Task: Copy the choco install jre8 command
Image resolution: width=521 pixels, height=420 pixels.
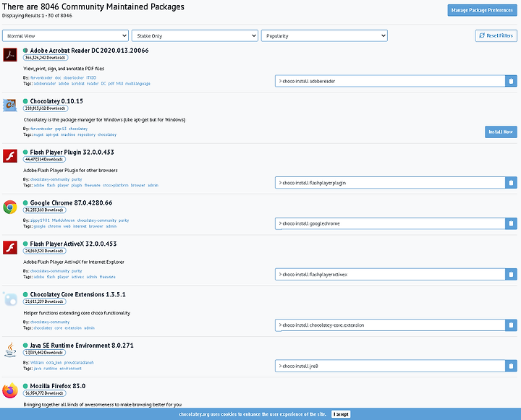Action: [511, 366]
